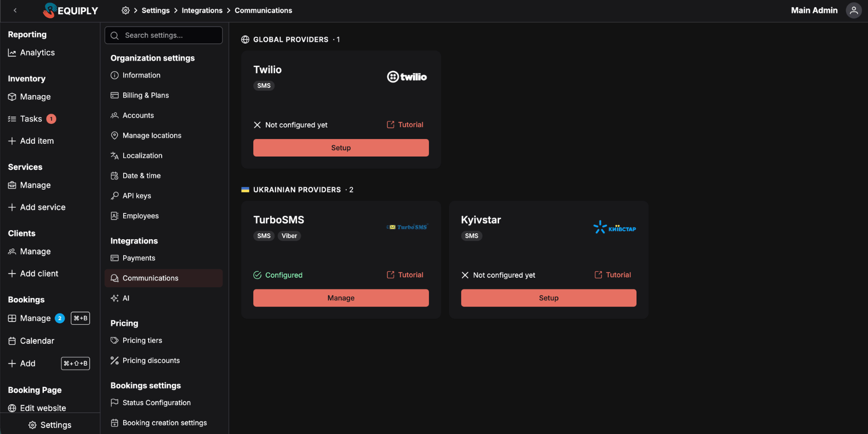Open Kyivstar Tutorial link
Screen dimensions: 868x434
tap(612, 275)
